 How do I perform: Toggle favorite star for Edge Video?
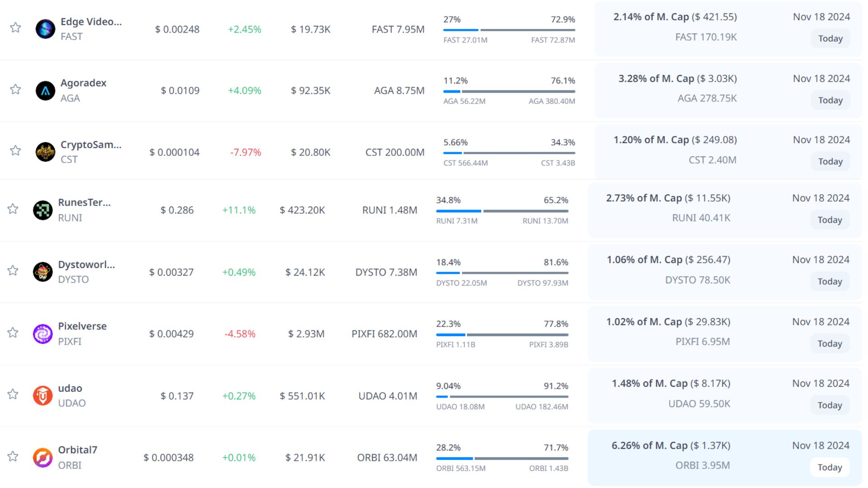click(x=15, y=28)
